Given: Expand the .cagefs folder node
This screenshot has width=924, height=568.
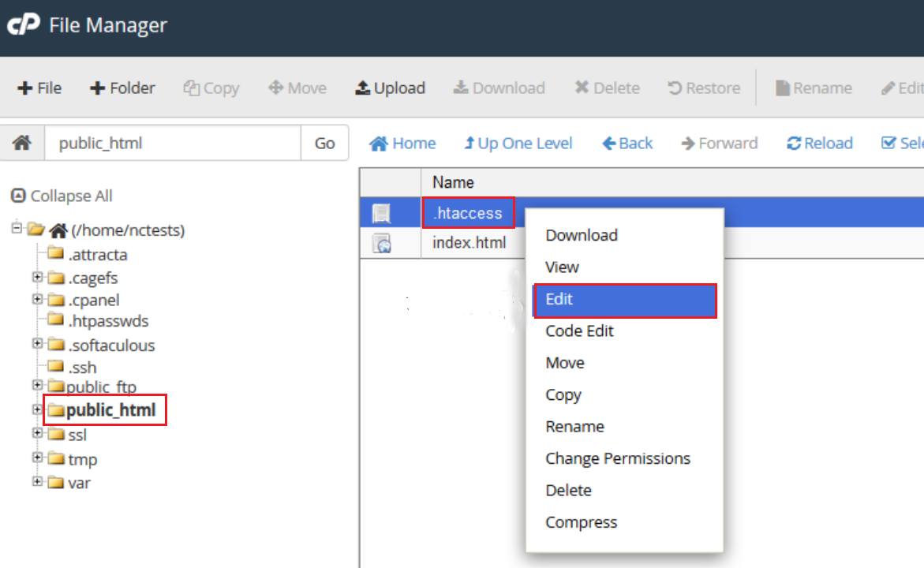Looking at the screenshot, I should point(36,277).
